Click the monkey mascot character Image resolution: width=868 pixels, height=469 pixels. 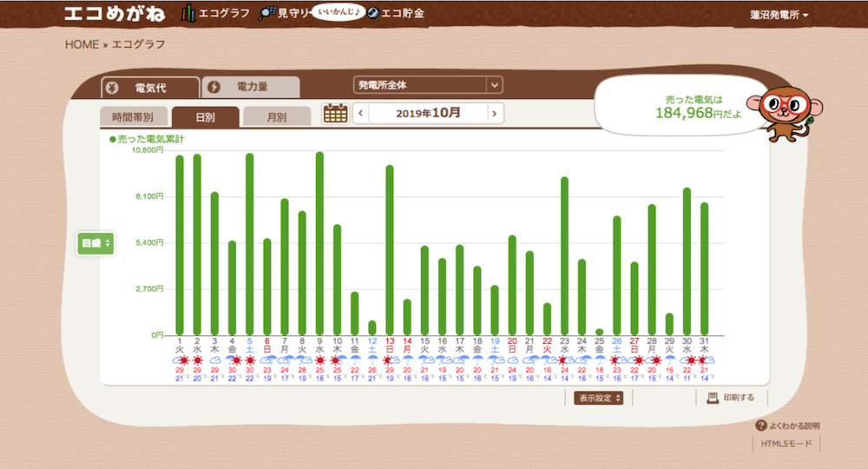click(786, 112)
